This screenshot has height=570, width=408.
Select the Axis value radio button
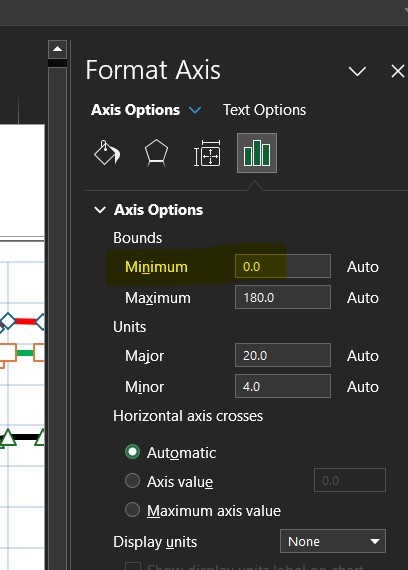[x=132, y=481]
